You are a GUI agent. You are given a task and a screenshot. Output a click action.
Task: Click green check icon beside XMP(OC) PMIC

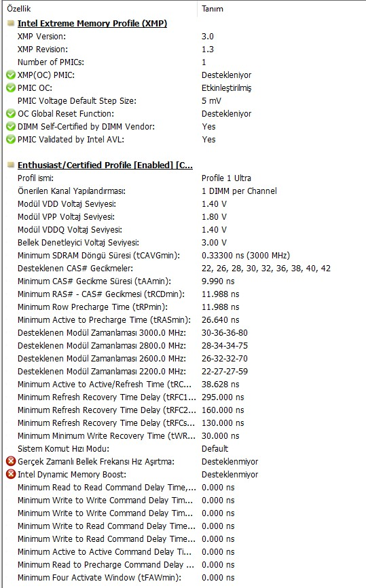(x=11, y=75)
